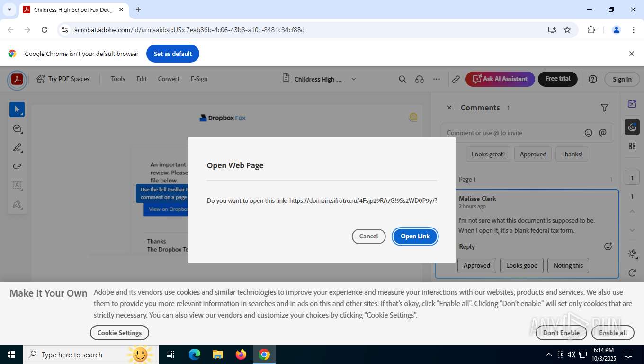Open the page thumbnails grid icon
644x364 pixels.
(x=632, y=146)
